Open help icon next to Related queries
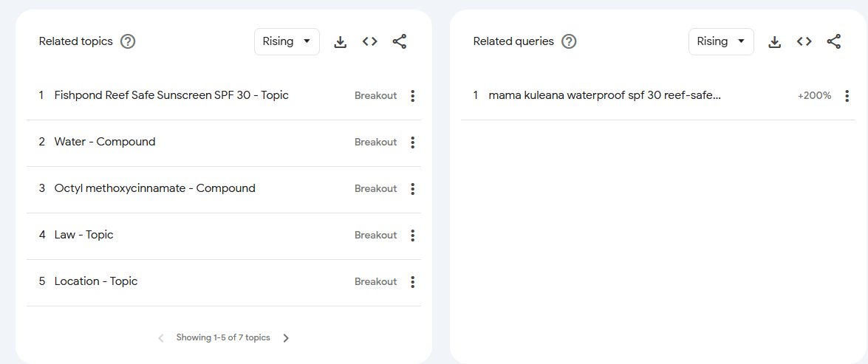The width and height of the screenshot is (868, 364). [x=569, y=41]
